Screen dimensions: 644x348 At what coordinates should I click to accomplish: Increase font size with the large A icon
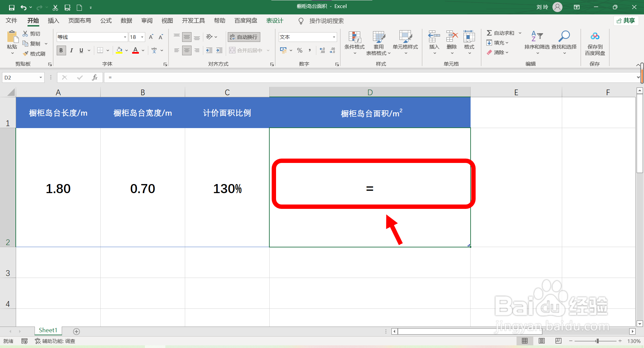[151, 37]
